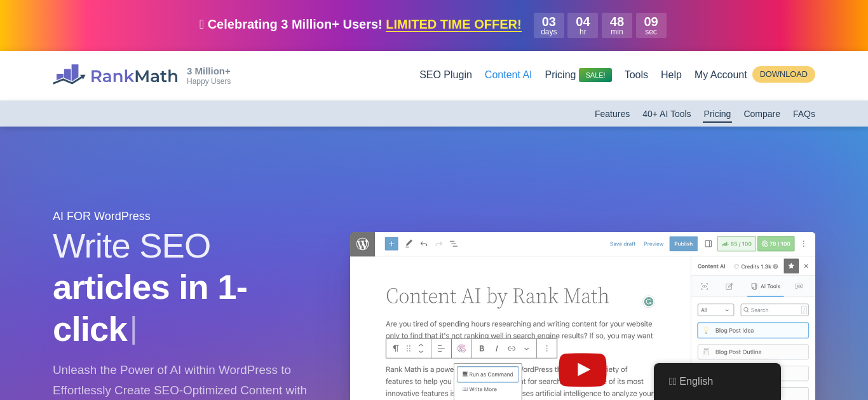Click the Content AI swirl toolbar icon
The height and width of the screenshot is (400, 868).
(462, 348)
